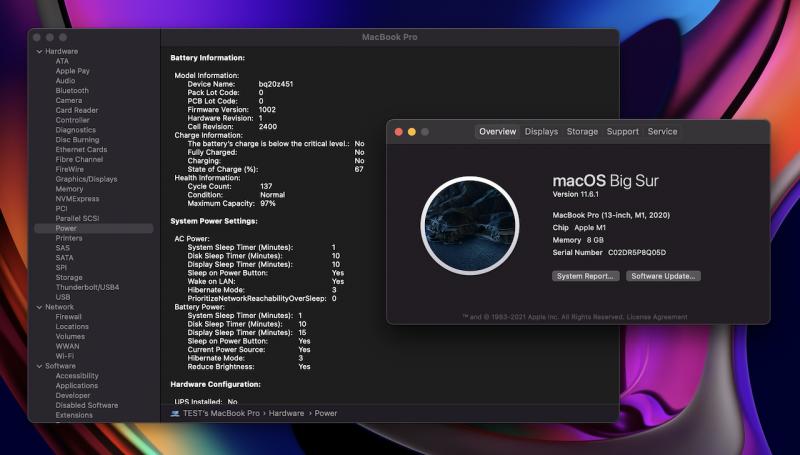Select Extensions under Software
The width and height of the screenshot is (800, 455).
pos(74,415)
